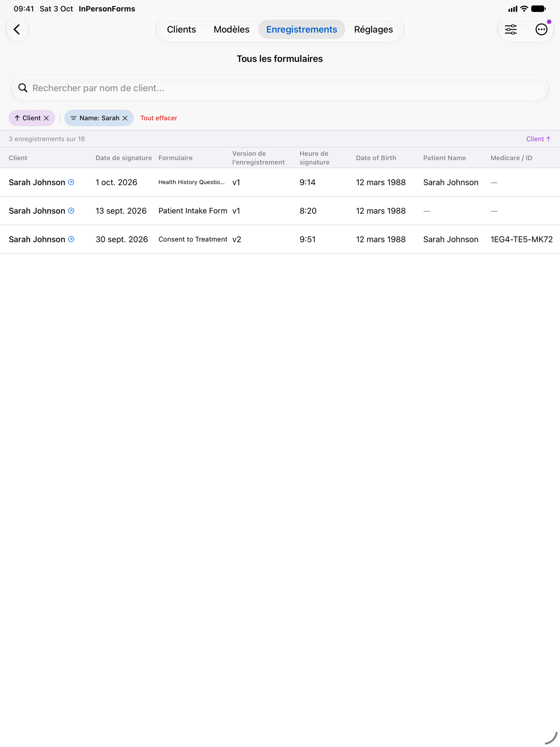Sort by the Client column header
The height and width of the screenshot is (747, 560).
[18, 158]
